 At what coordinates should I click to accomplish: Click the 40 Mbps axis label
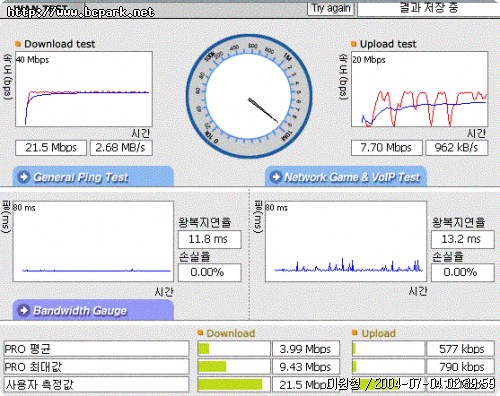33,60
